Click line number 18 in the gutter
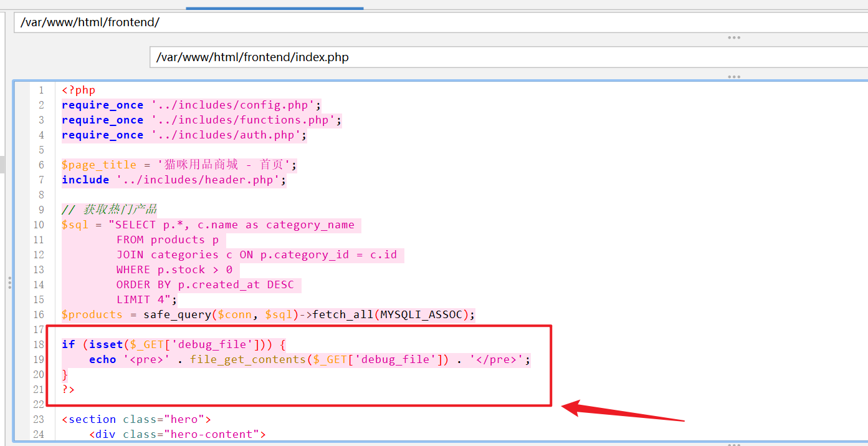 point(38,344)
